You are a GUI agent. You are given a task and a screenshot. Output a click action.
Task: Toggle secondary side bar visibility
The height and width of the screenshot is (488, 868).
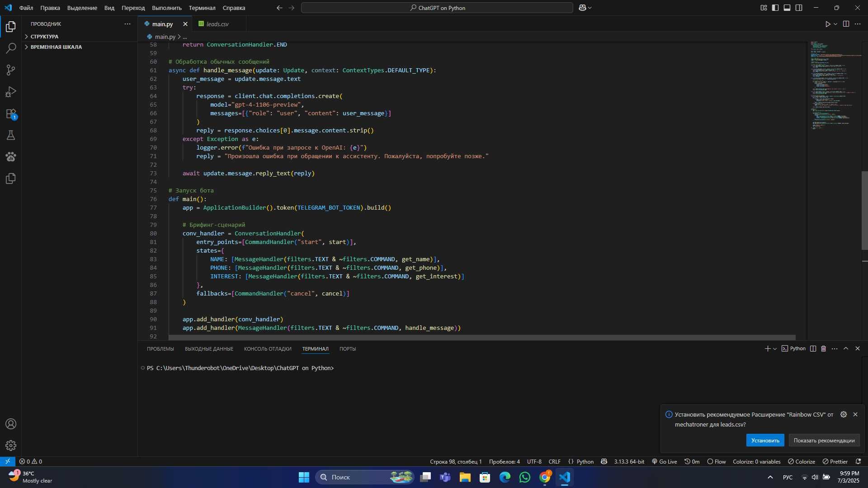(x=799, y=8)
